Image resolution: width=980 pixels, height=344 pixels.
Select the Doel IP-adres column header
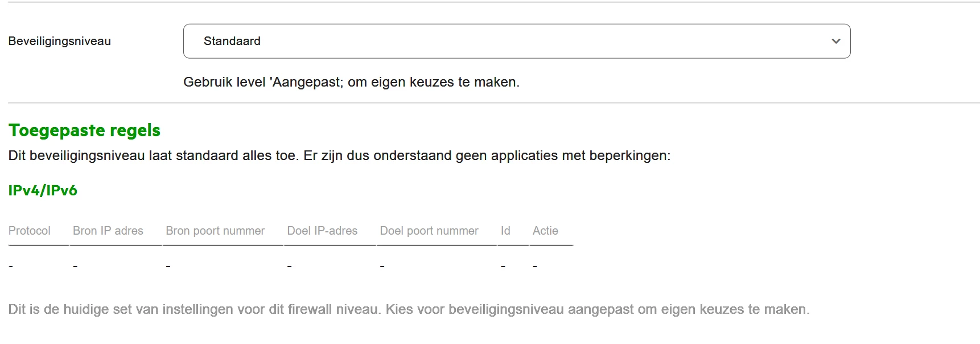pos(322,231)
